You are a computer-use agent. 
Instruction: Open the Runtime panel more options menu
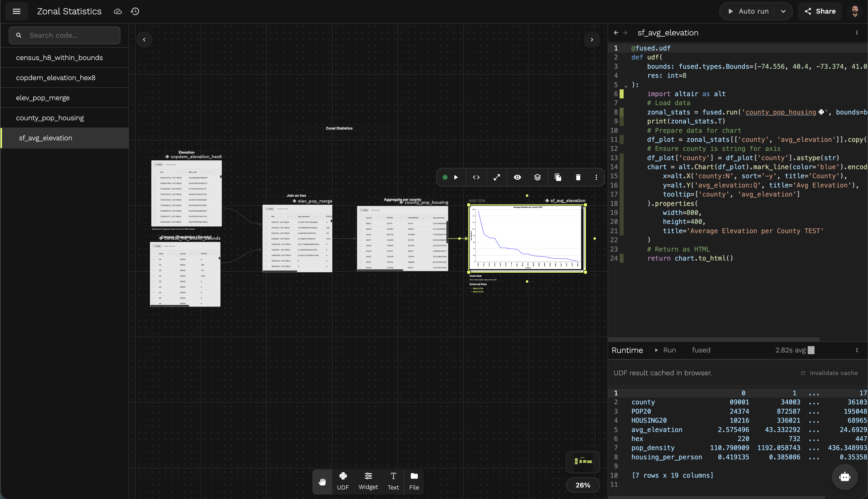857,350
